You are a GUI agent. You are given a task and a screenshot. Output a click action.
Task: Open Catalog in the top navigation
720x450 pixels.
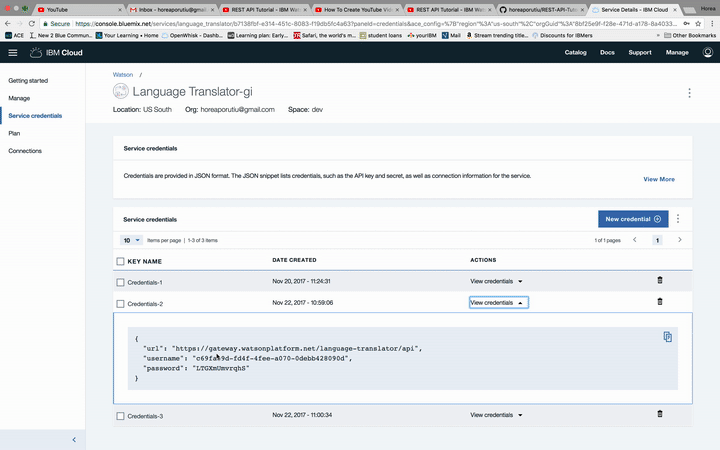575,52
